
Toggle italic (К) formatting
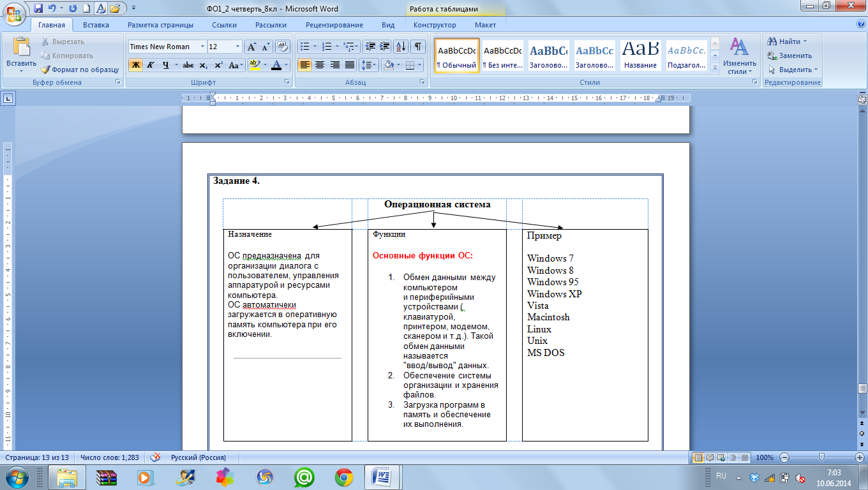(x=151, y=65)
